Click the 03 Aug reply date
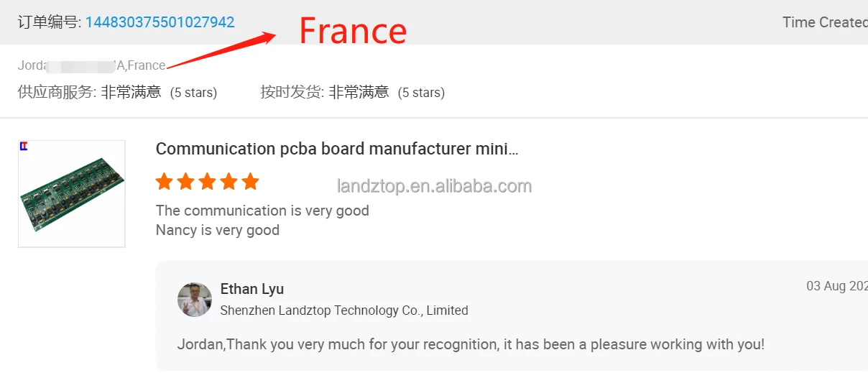The height and width of the screenshot is (373, 868). [836, 286]
